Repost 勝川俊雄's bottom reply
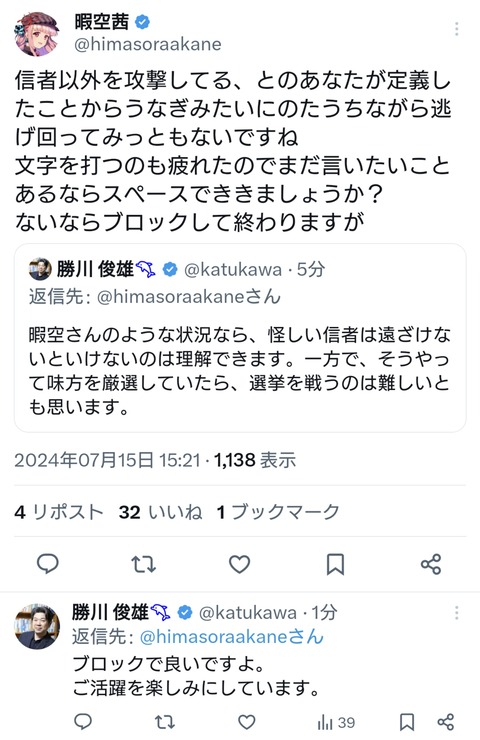The height and width of the screenshot is (740, 480). [165, 722]
